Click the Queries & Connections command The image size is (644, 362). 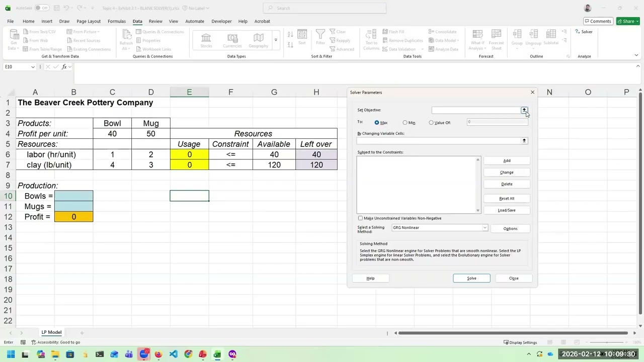pyautogui.click(x=159, y=32)
